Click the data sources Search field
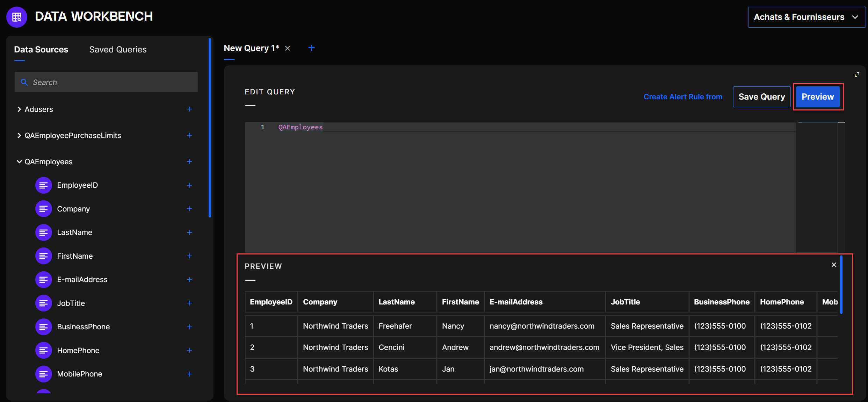The width and height of the screenshot is (868, 402). click(106, 82)
